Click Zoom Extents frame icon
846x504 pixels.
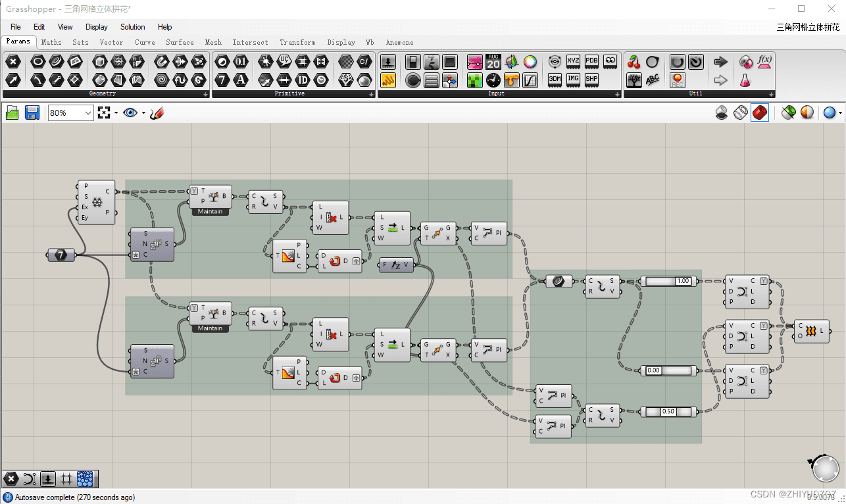(x=104, y=113)
